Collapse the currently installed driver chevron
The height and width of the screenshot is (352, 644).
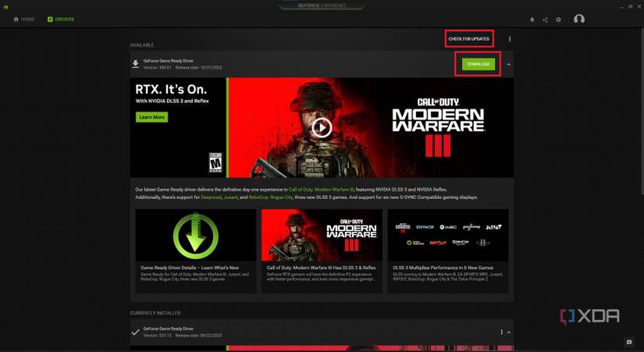[x=509, y=332]
